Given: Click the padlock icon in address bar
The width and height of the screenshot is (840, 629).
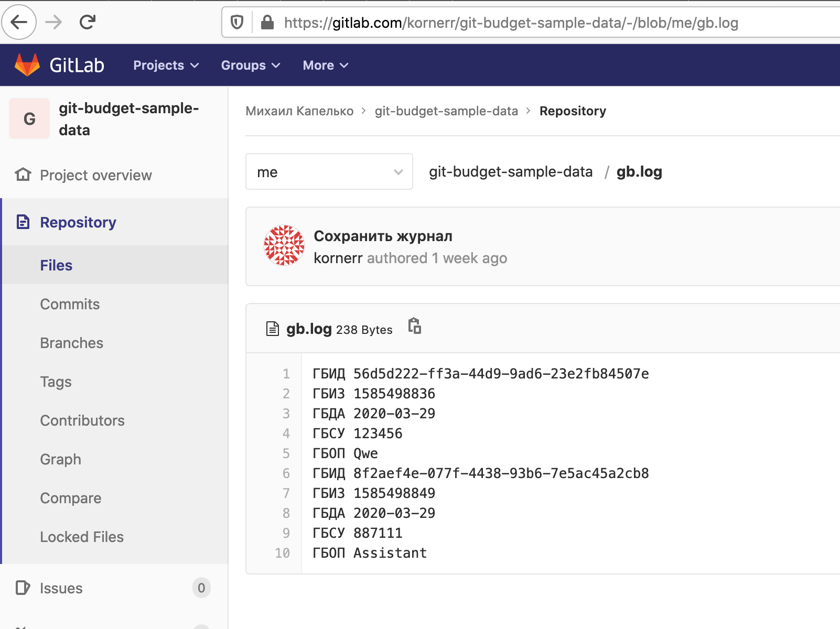Looking at the screenshot, I should [268, 23].
